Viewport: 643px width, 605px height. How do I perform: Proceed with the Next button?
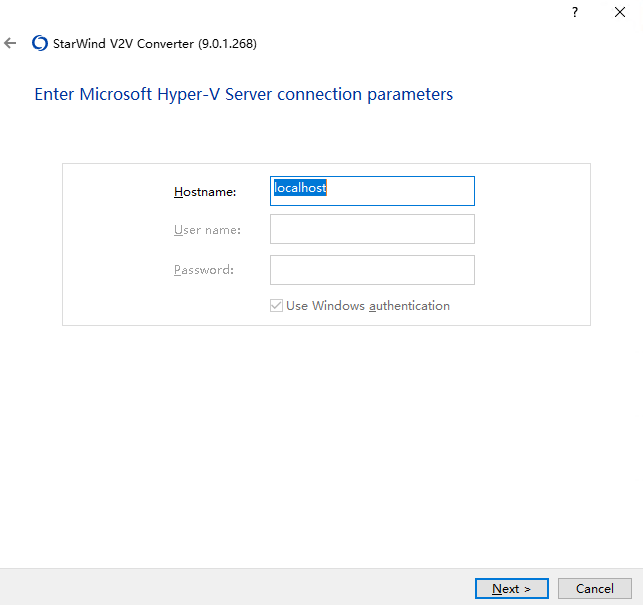click(x=512, y=589)
